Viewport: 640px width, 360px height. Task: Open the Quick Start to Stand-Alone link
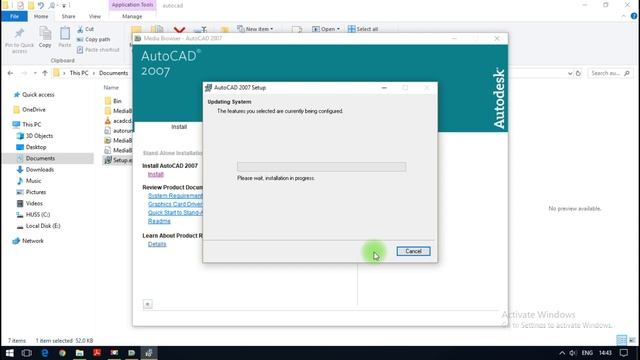pos(175,213)
